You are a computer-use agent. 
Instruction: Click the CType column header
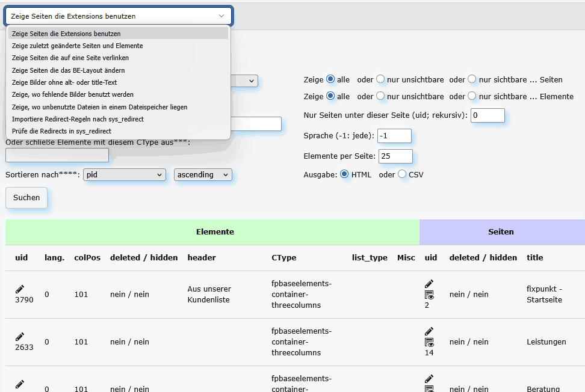(284, 257)
